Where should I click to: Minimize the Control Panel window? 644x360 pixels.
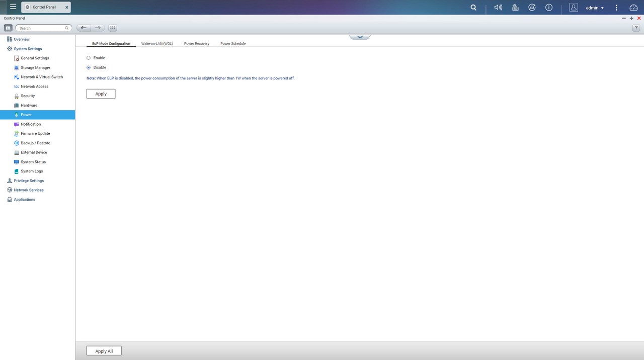tap(624, 18)
